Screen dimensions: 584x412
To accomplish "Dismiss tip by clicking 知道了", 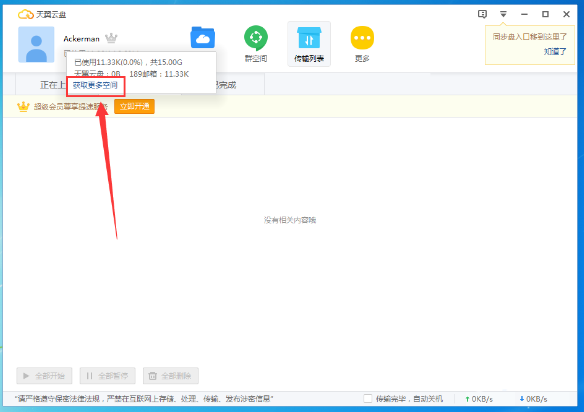I will (x=555, y=52).
